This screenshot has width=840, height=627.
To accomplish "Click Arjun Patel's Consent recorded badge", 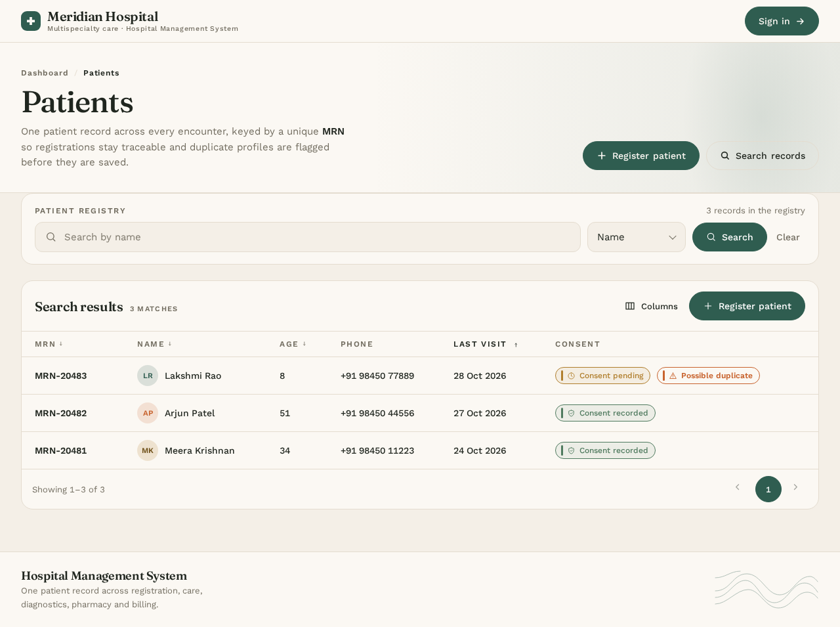I will pyautogui.click(x=605, y=413).
